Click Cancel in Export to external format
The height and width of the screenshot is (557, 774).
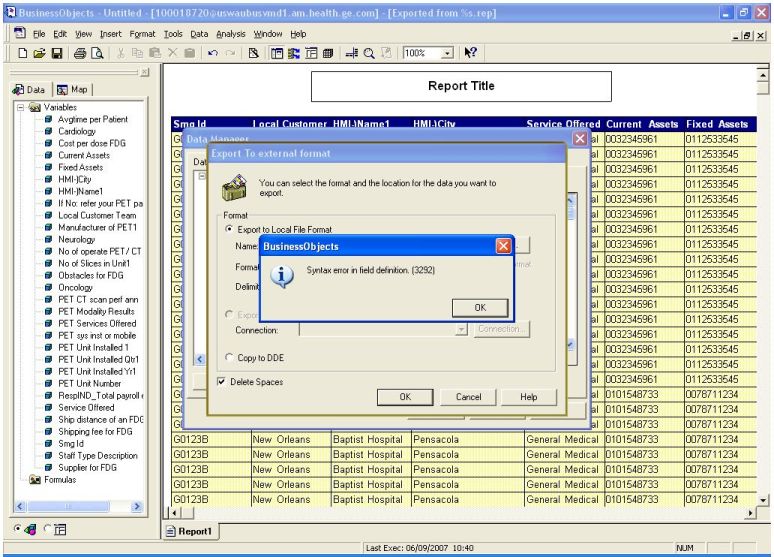(468, 397)
